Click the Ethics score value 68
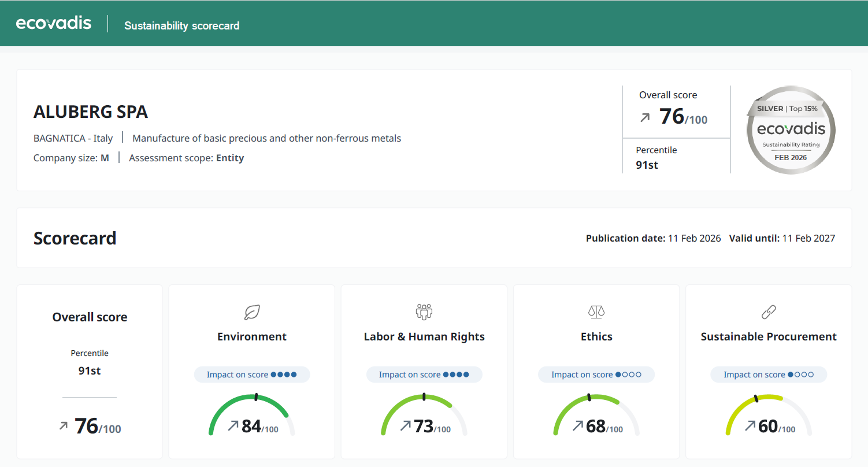Image resolution: width=868 pixels, height=467 pixels. (596, 427)
